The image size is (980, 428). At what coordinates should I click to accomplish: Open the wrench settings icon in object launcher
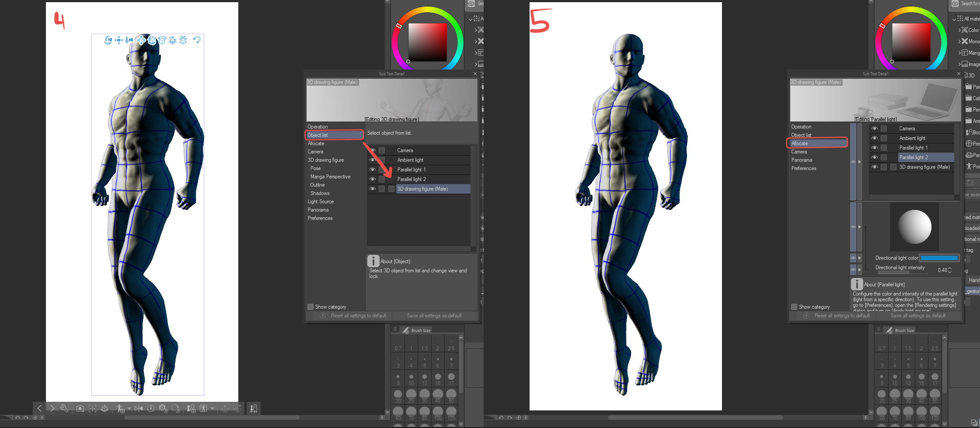tap(64, 408)
